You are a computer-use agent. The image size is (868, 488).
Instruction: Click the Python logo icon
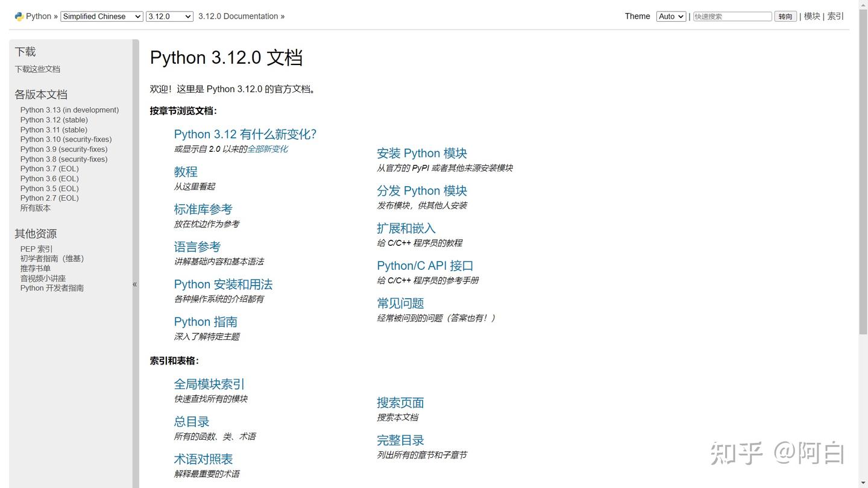[x=19, y=16]
